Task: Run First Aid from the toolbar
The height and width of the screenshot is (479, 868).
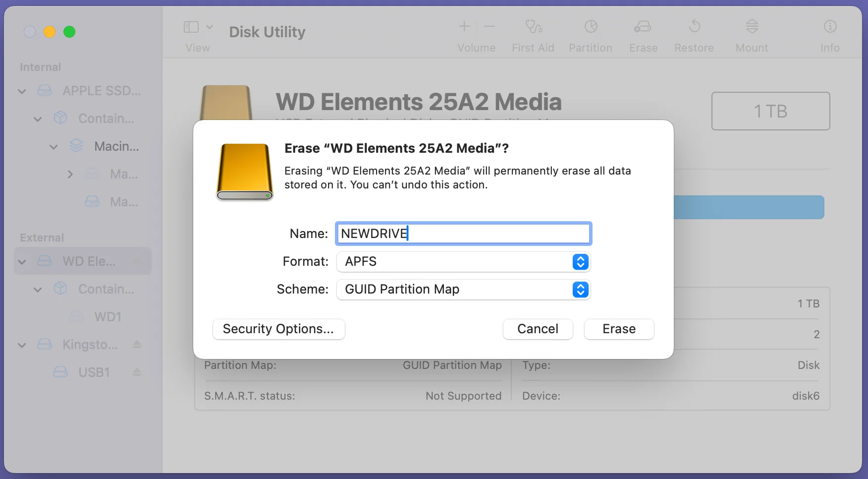Action: pyautogui.click(x=534, y=26)
